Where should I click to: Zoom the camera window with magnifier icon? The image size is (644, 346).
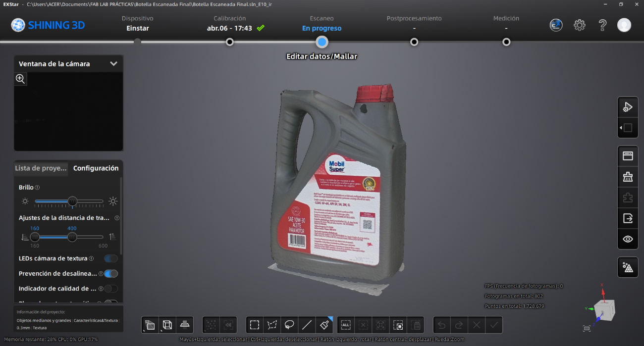(x=20, y=78)
